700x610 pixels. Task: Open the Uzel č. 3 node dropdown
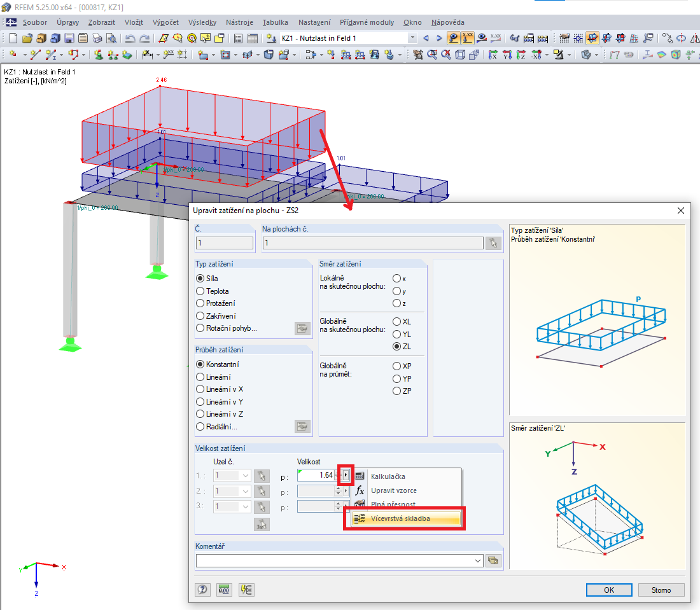(x=246, y=506)
